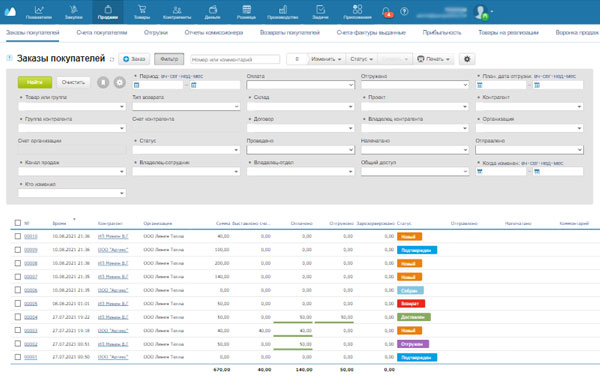Create a new order with Заказ button
This screenshot has height=382, width=600.
point(134,59)
